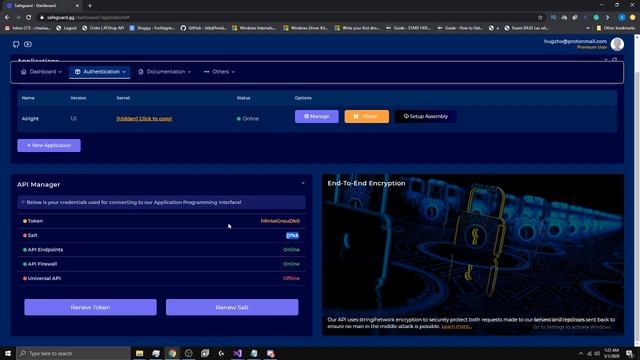Click the Alright application name
Screen dimensions: 640x360
(x=30, y=119)
